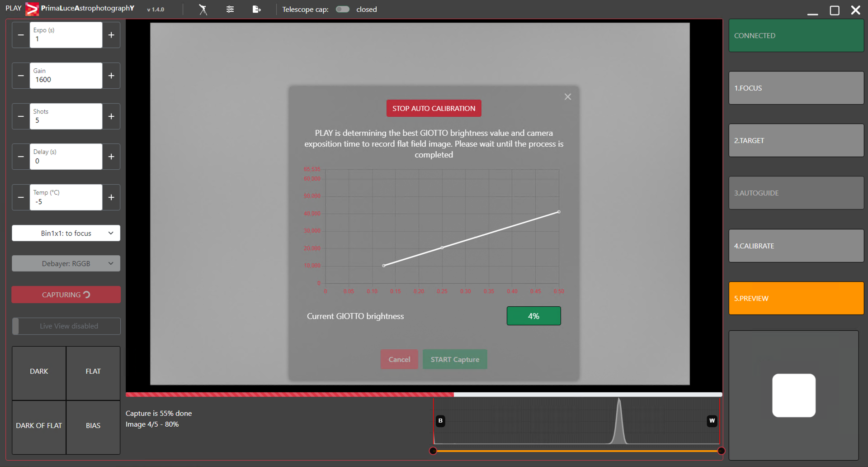Open the settings sliders icon

tap(230, 10)
